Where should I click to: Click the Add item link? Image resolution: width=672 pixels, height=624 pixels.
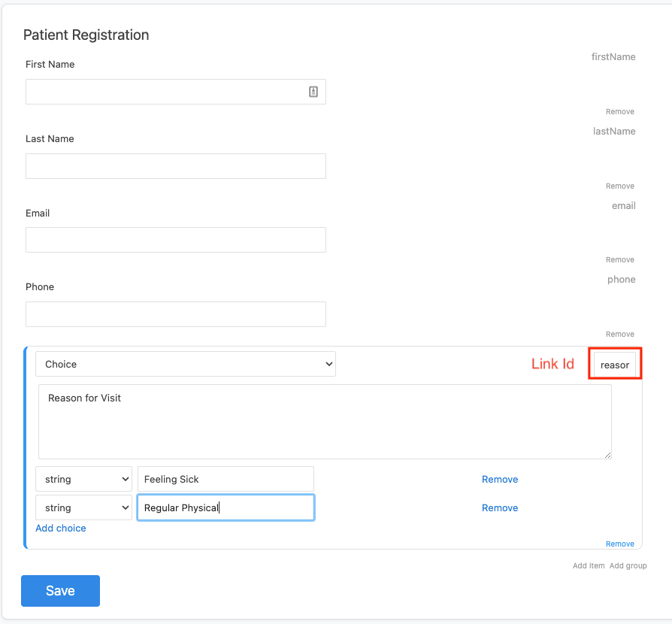(589, 565)
